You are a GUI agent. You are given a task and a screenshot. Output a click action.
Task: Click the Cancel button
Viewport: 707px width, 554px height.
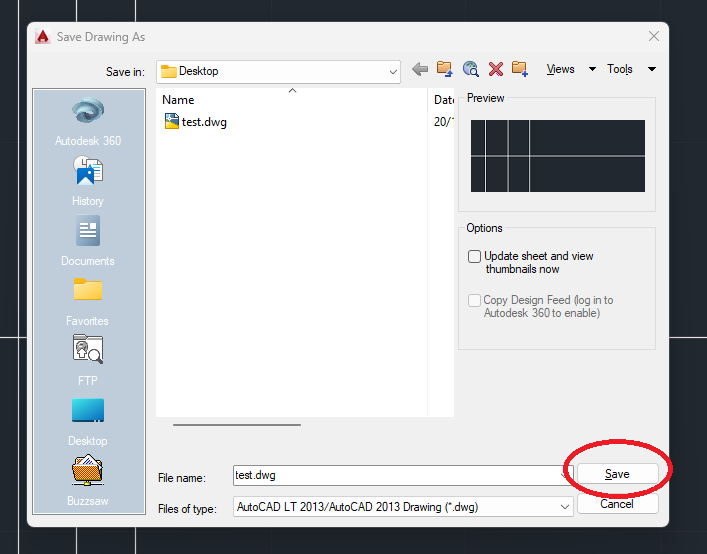[x=617, y=504]
